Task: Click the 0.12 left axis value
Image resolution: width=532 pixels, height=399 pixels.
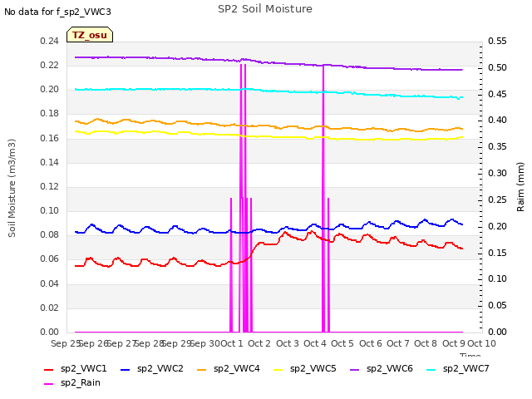Action: (x=50, y=186)
